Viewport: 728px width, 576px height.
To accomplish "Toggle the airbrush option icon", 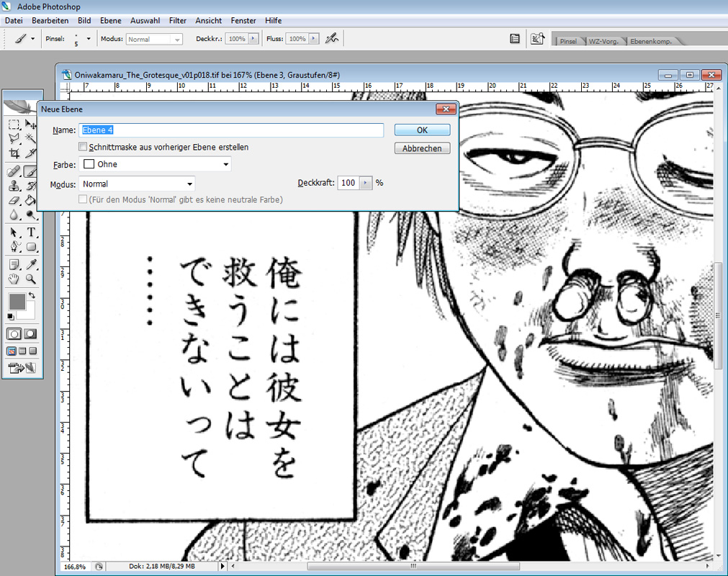I will point(331,39).
